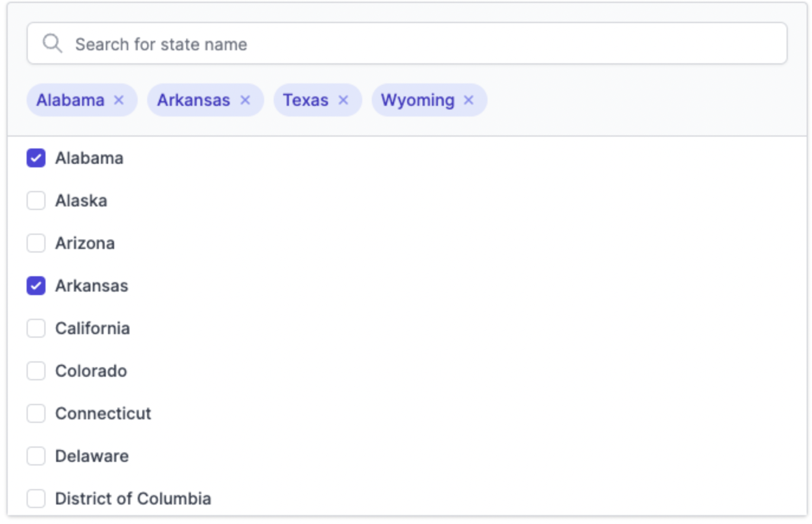Remove the Arkansas tag via its X
This screenshot has width=812, height=524.
click(x=245, y=100)
